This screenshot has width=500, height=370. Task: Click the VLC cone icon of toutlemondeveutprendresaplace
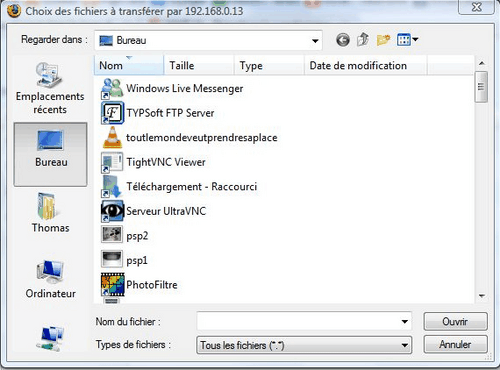(x=112, y=137)
